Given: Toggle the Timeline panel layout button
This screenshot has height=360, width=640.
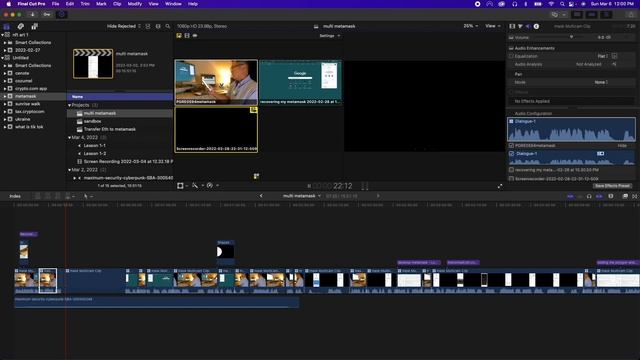Looking at the screenshot, I should (x=591, y=15).
